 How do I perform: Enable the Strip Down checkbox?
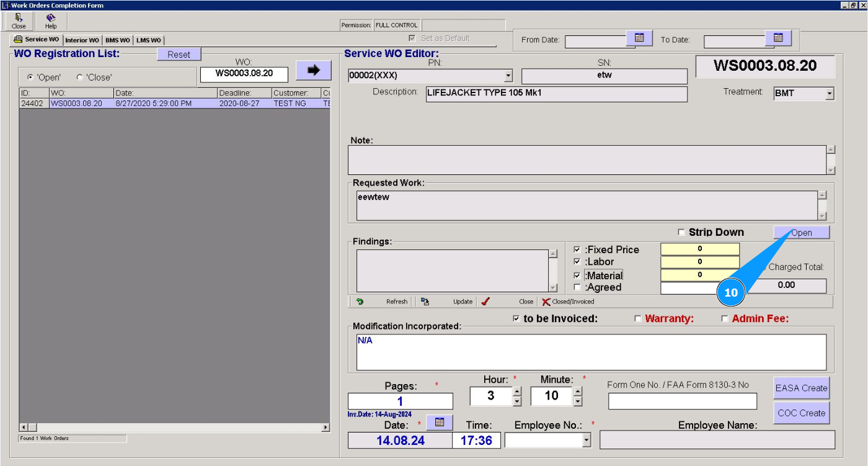(x=681, y=233)
